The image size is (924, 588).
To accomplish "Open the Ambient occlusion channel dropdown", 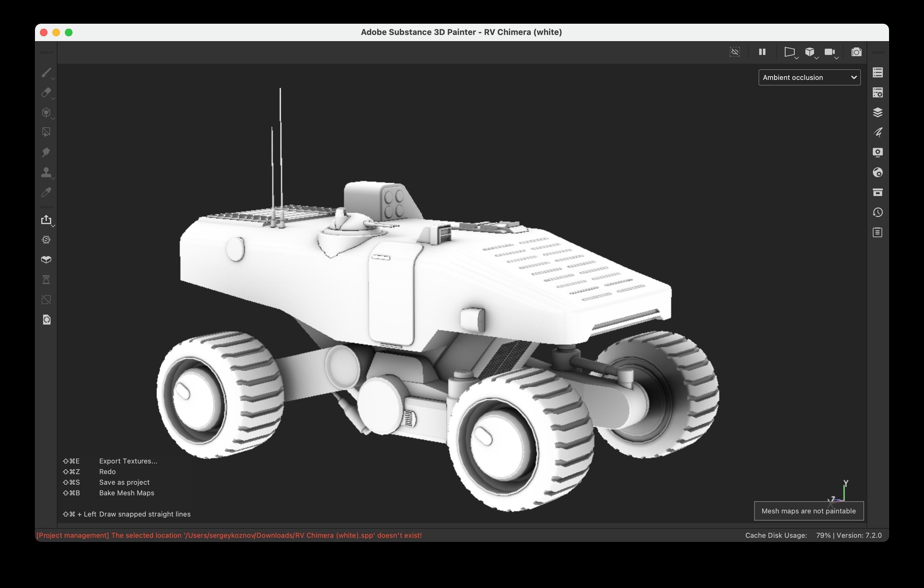I will pyautogui.click(x=809, y=77).
